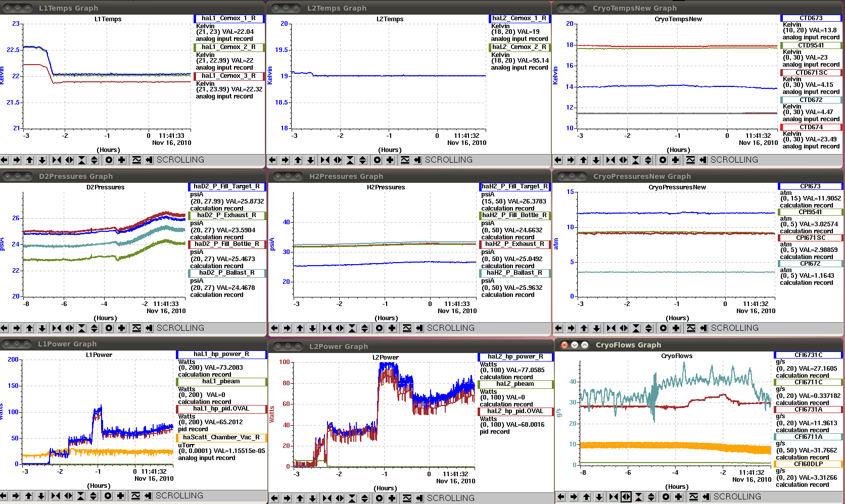Expand horizontal axis in D2Pressures graph

(69, 328)
